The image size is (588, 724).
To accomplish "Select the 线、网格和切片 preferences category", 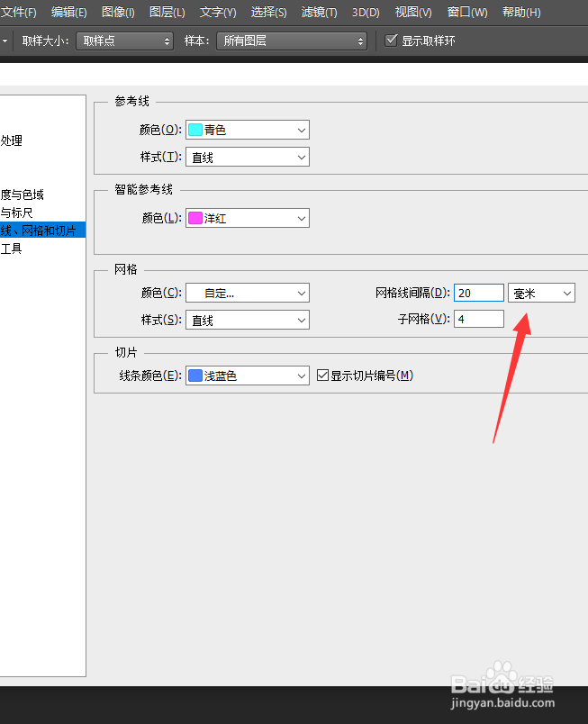I will click(42, 230).
